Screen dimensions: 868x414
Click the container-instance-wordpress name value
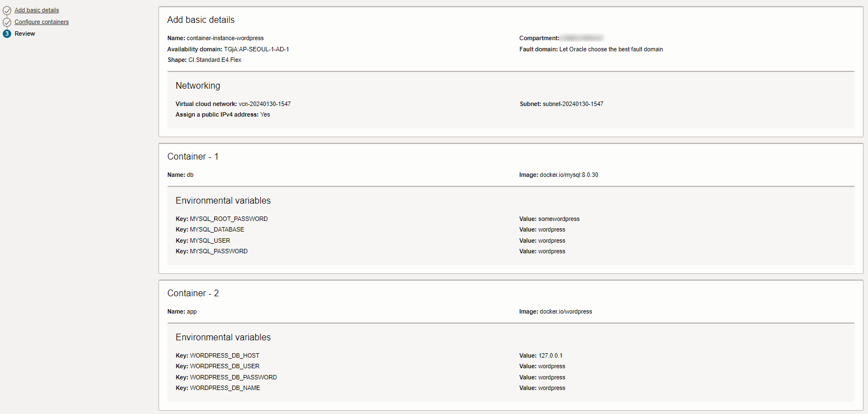click(225, 38)
